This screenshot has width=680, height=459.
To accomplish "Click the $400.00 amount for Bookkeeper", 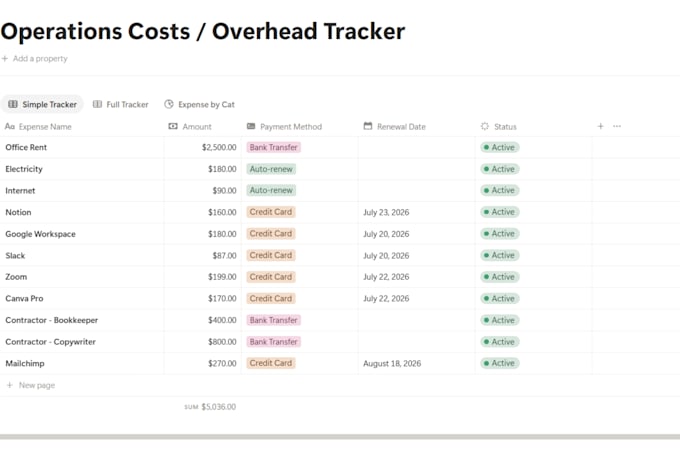I will coord(222,320).
